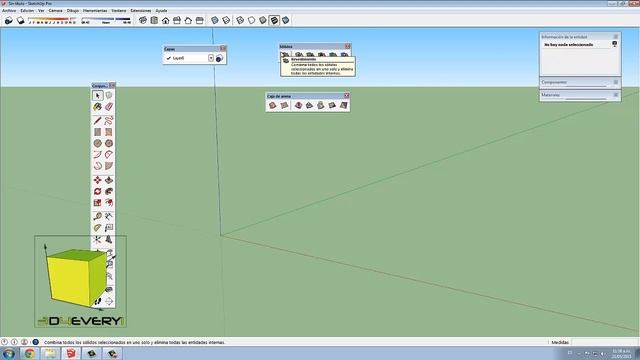Activate the Arc tool
This screenshot has height=360, width=640.
97,155
